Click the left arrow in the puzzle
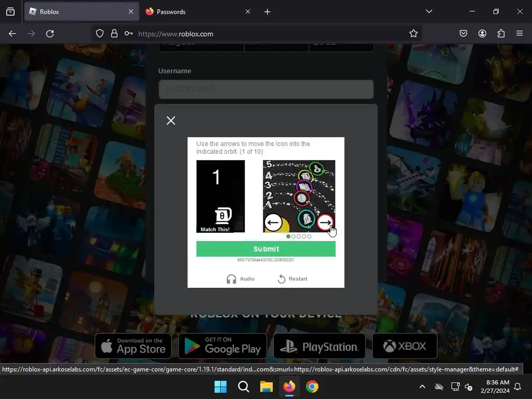Viewport: 532px width, 399px height. coord(273,222)
